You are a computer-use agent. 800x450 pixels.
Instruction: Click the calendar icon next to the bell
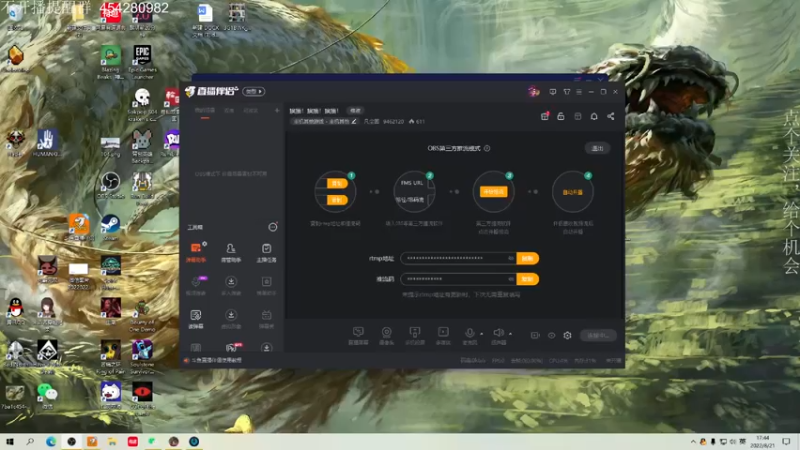coord(578,116)
